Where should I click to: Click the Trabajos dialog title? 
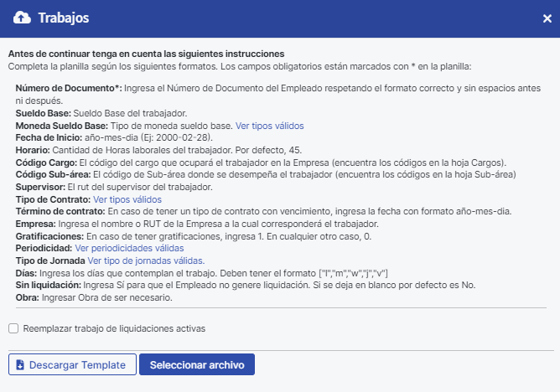coord(64,18)
